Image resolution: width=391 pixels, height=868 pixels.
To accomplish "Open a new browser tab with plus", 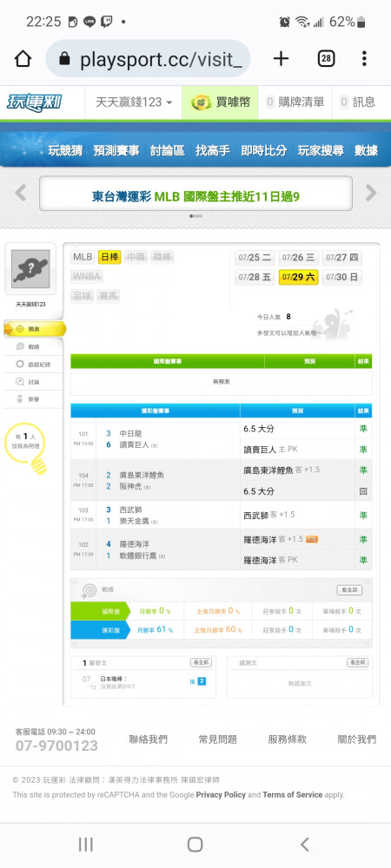I will click(x=281, y=59).
